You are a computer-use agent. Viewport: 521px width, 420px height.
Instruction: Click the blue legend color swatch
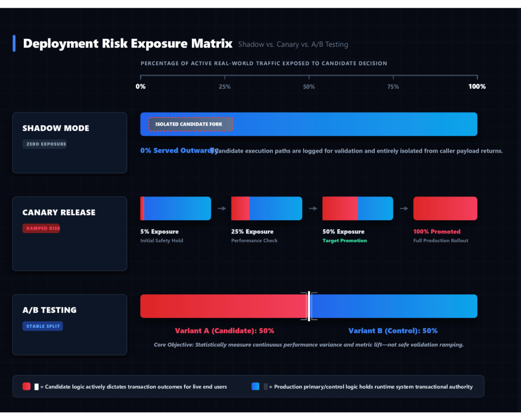point(255,386)
